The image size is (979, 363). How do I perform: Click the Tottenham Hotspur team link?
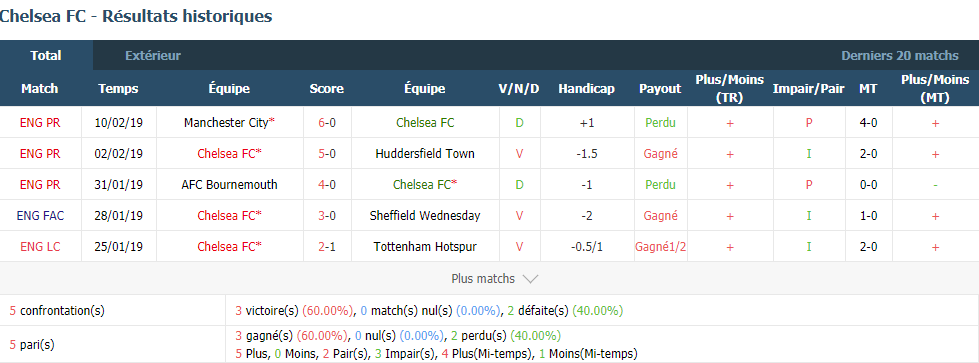(x=425, y=247)
